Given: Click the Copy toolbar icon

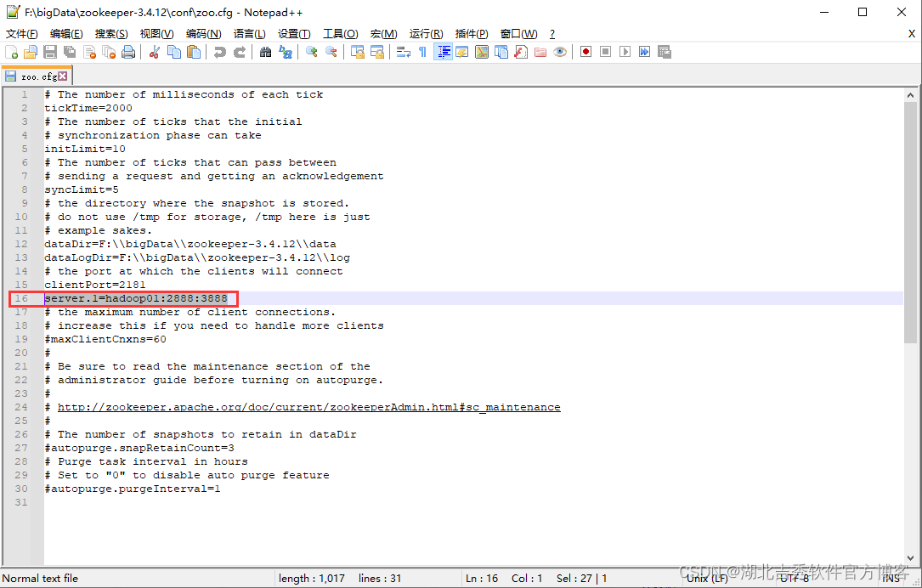Looking at the screenshot, I should click(174, 53).
